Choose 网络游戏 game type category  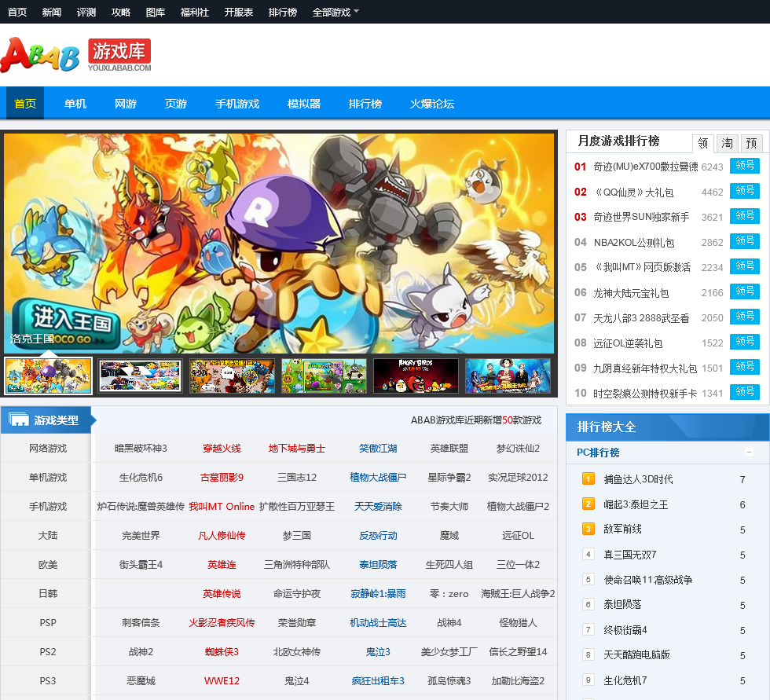pos(48,448)
